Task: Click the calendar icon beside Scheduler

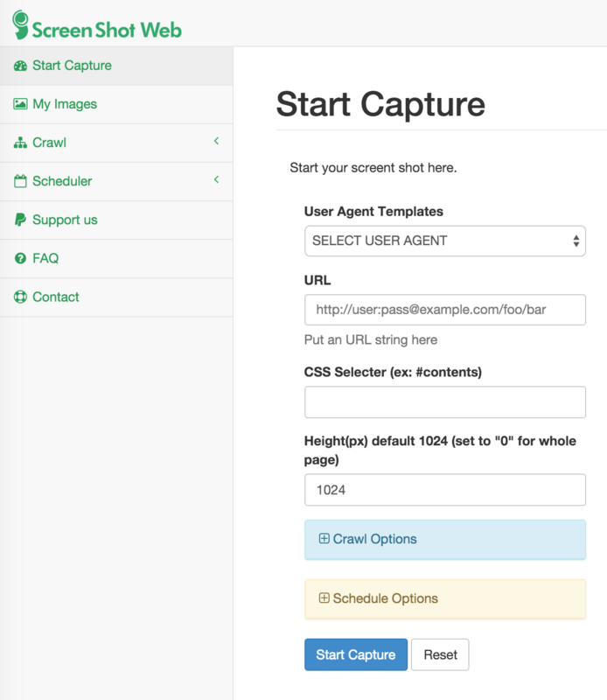Action: pos(20,181)
